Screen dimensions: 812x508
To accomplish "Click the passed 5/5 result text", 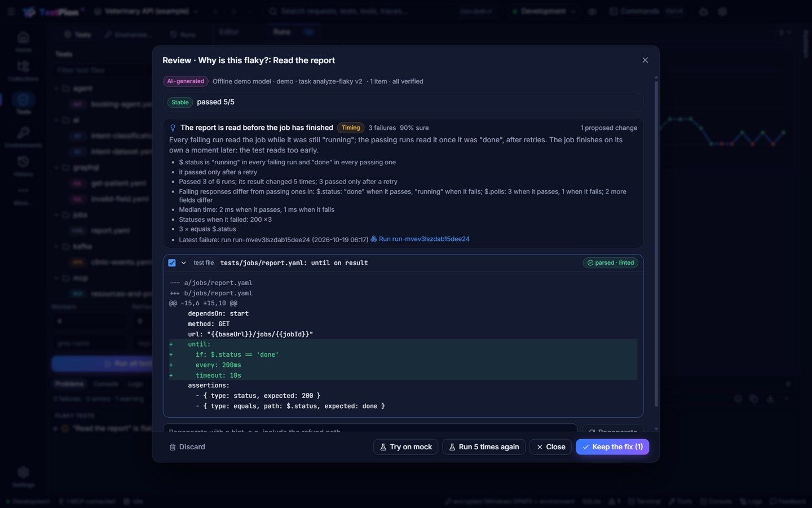I will [215, 102].
